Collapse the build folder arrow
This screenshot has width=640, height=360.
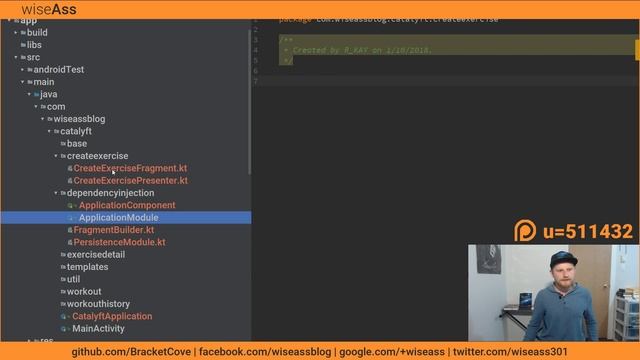click(x=16, y=32)
